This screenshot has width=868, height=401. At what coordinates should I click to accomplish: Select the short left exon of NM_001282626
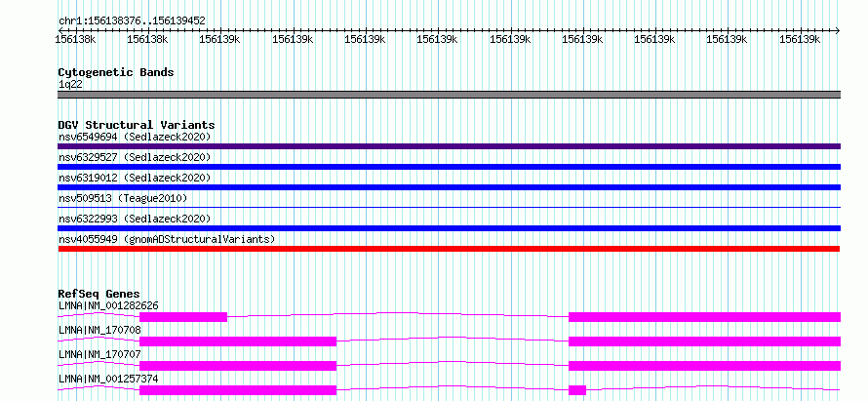183,317
